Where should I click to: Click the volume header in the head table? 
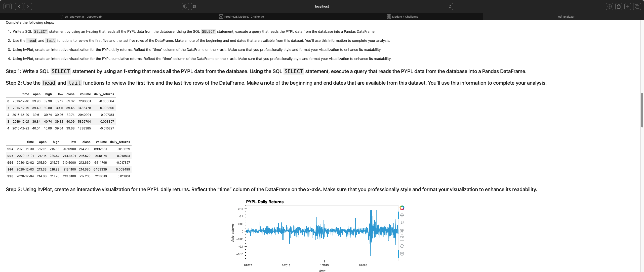85,94
